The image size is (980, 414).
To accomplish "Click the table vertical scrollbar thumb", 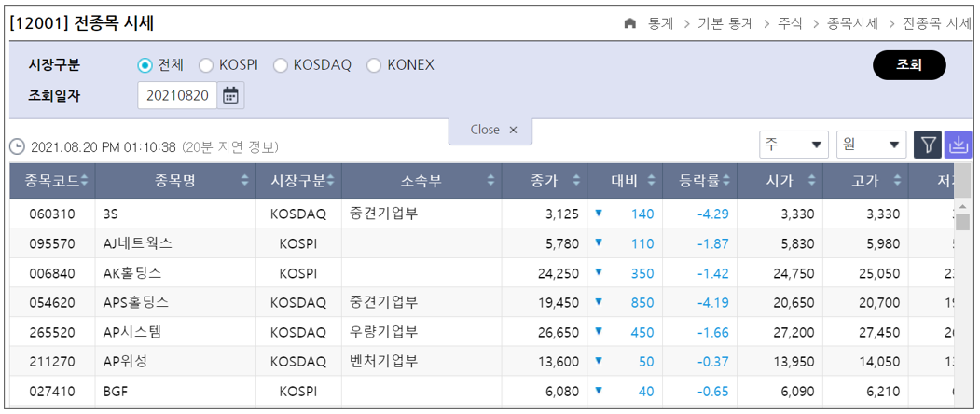I will pos(962,222).
